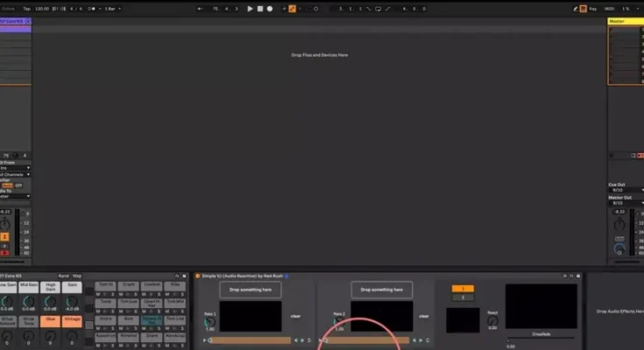Enable the Key mapping mode switch
Viewport: 644px width, 350px height.
(x=593, y=9)
